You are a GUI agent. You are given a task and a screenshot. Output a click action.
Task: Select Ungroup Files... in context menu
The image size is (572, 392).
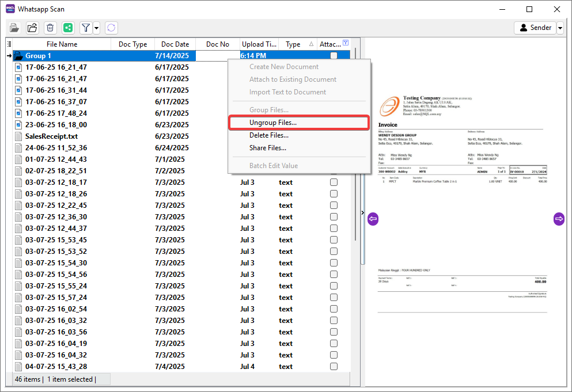click(x=299, y=123)
